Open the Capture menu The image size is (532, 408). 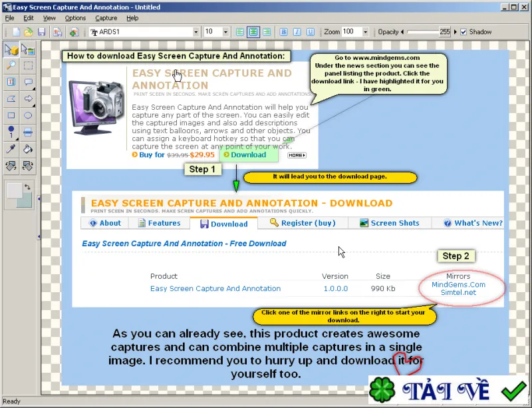(x=106, y=18)
